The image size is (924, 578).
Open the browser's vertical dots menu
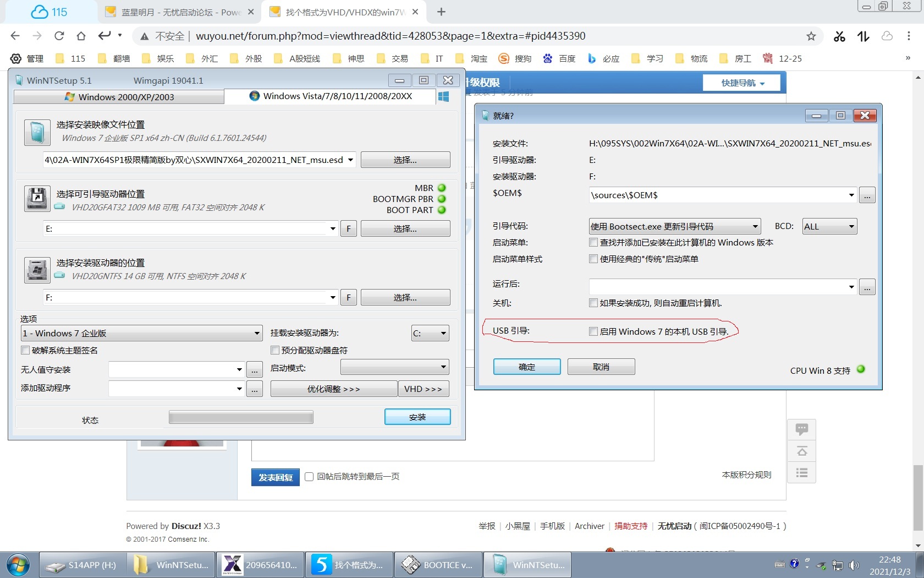coord(909,36)
